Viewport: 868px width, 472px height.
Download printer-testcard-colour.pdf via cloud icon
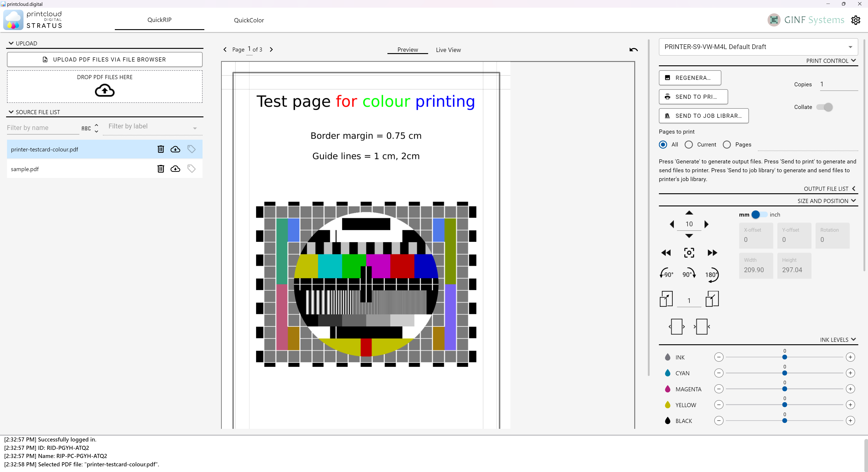(x=175, y=149)
